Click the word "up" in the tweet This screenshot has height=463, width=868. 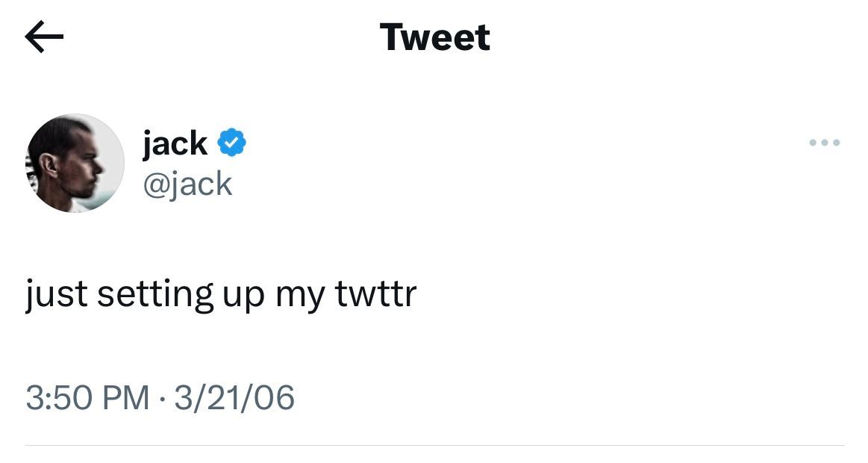point(243,296)
